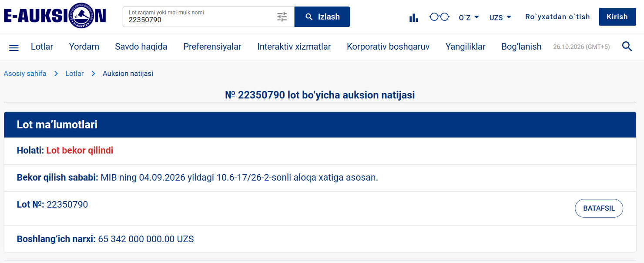The width and height of the screenshot is (644, 263).
Task: Click the Kirish login button
Action: [x=617, y=17]
